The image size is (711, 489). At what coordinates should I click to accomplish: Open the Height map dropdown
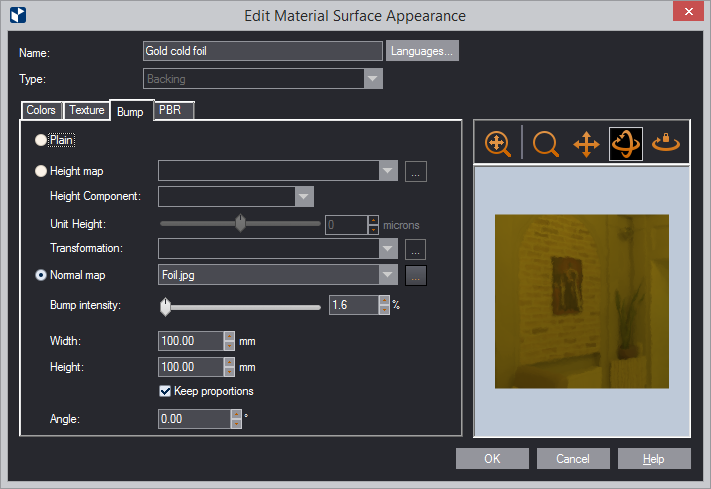point(388,171)
